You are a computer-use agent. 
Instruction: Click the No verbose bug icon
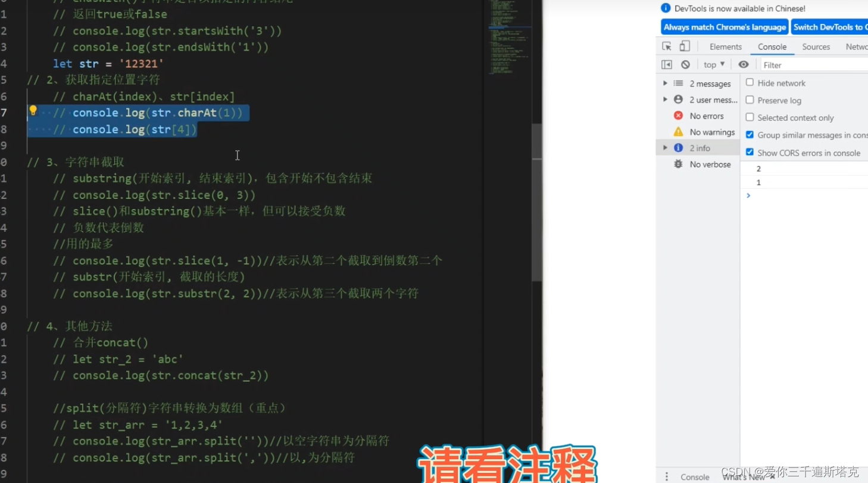point(678,164)
